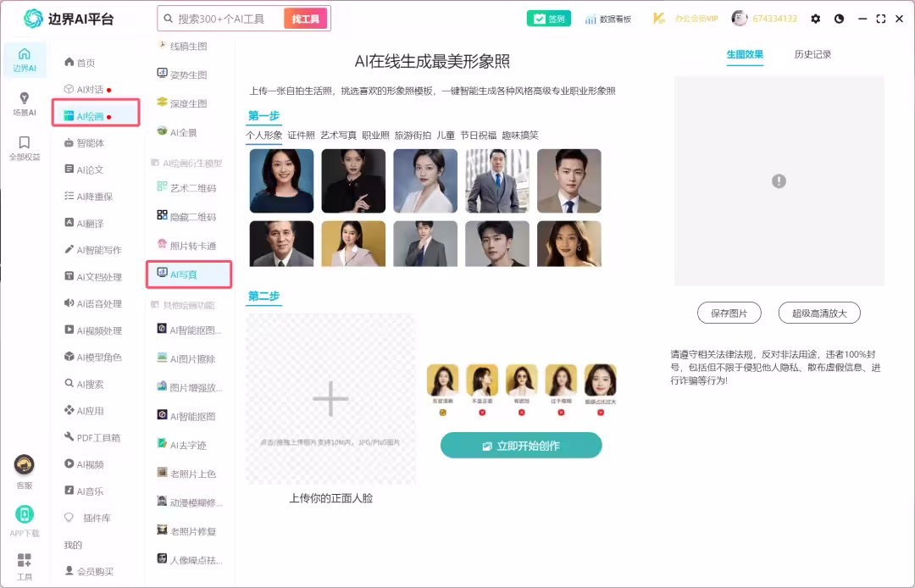The height and width of the screenshot is (588, 915).
Task: Toggle the dark mode theme icon
Action: (x=839, y=19)
